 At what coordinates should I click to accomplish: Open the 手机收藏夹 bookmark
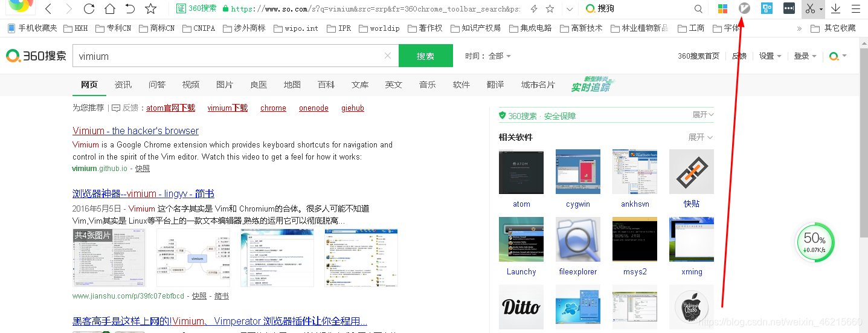(32, 28)
